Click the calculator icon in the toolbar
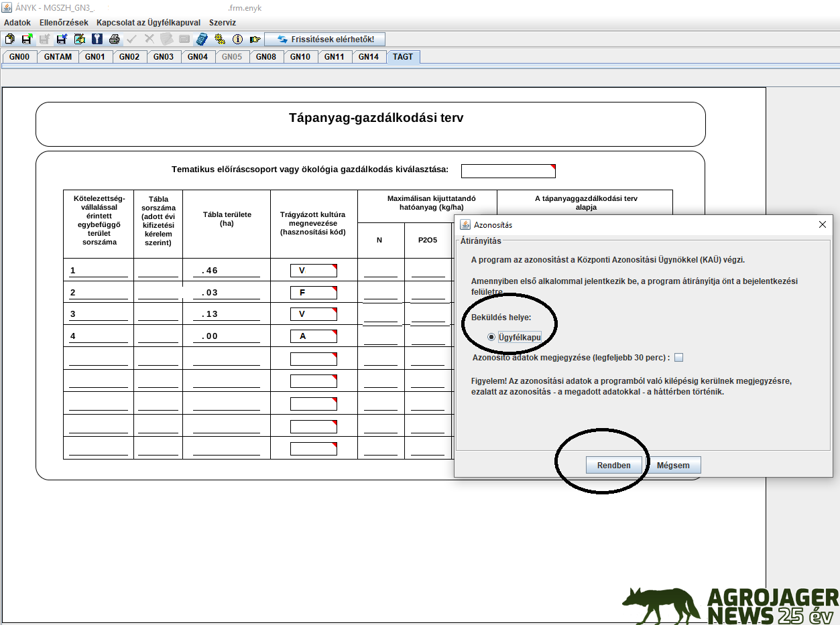840x625 pixels. [202, 40]
